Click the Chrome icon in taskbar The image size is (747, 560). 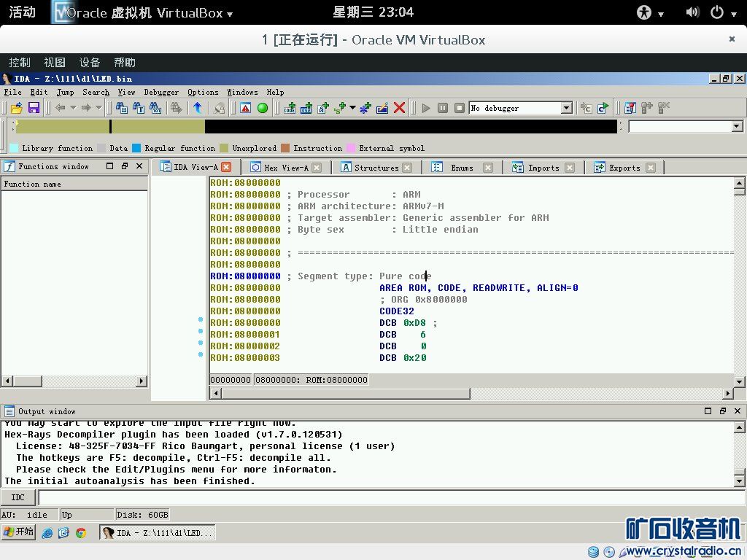point(81,533)
